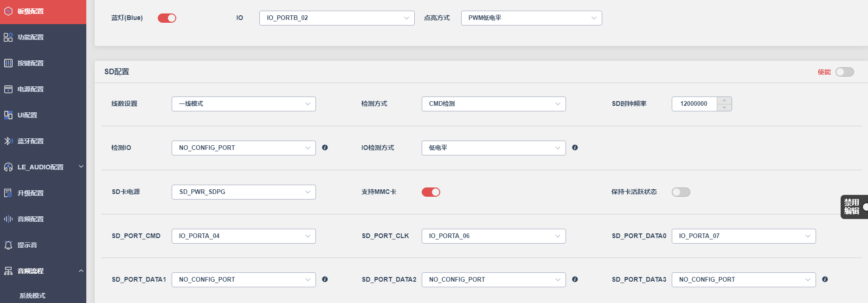Viewport: 868px width, 303px height.
Task: Turn on the 保持卡活跃状态 switch
Action: [x=681, y=192]
